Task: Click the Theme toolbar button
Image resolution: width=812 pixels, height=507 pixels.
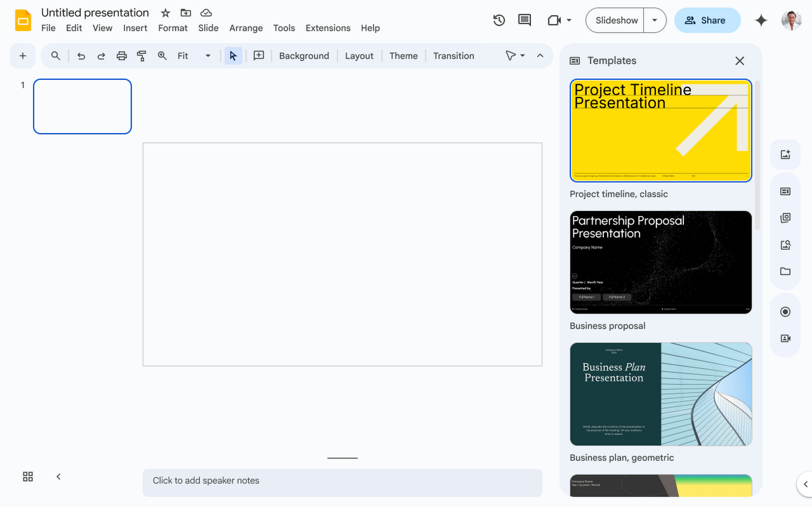Action: tap(404, 56)
